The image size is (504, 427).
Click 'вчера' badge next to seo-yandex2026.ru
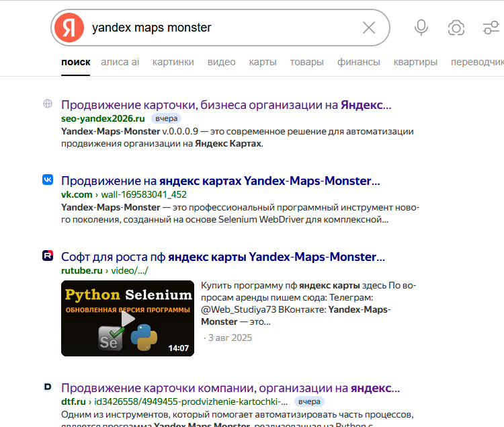(x=166, y=118)
